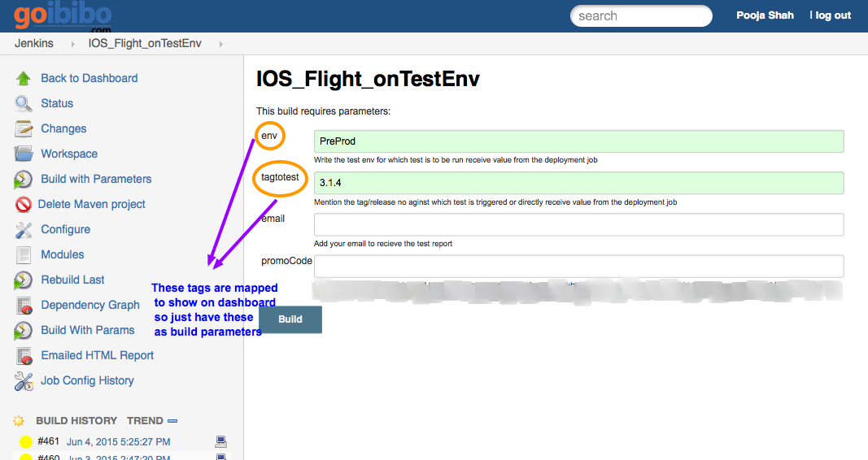Open Back to Dashboard link
868x460 pixels.
[x=89, y=78]
